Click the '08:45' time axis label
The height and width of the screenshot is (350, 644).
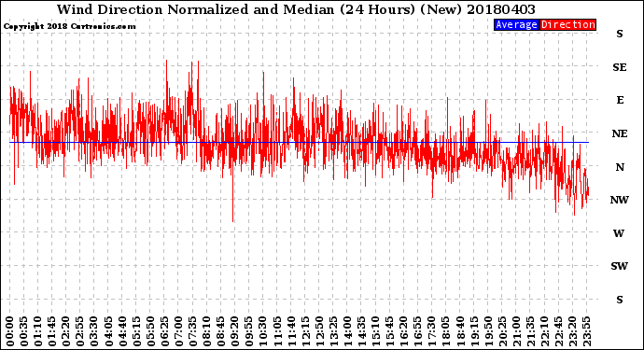pos(220,331)
